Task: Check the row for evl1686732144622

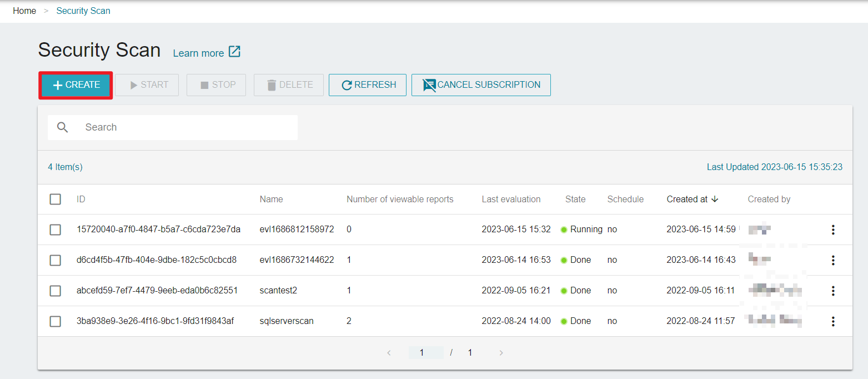Action: [x=56, y=260]
